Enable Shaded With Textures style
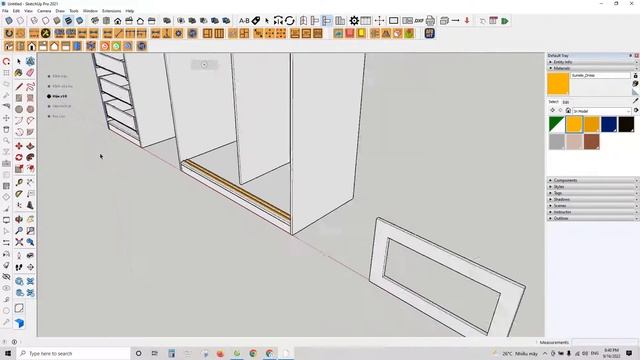The image size is (640, 360). [69, 20]
